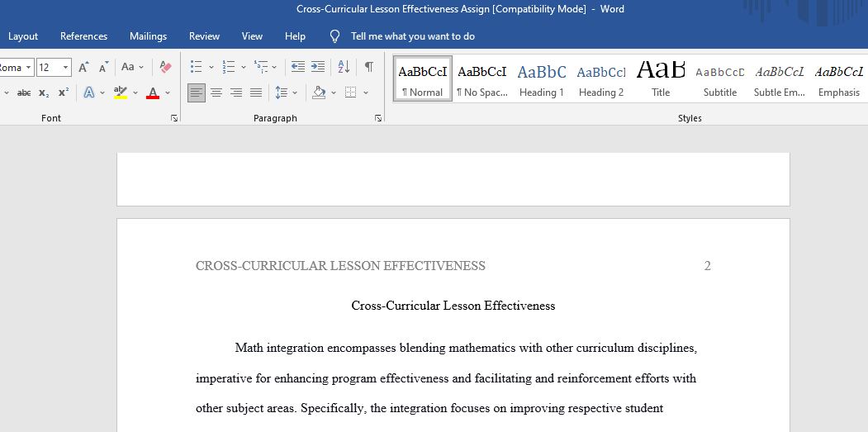Click the font size input box
Viewport: 868px width, 432px height.
tap(49, 68)
